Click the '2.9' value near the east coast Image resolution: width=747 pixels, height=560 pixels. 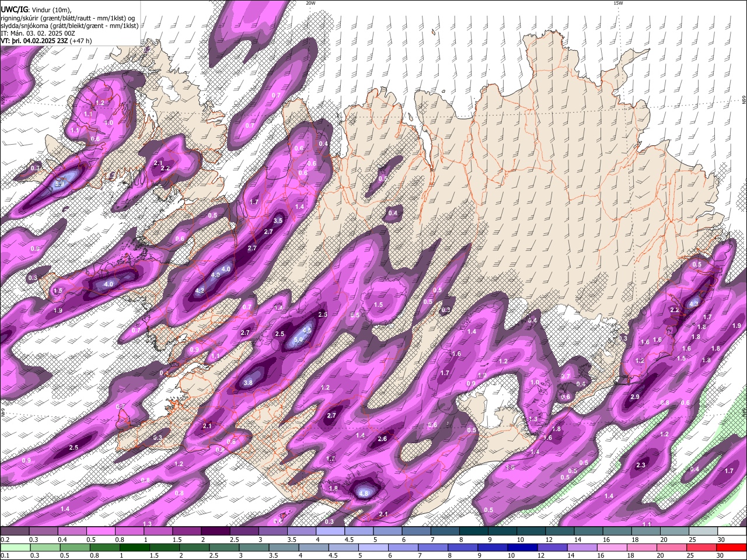(635, 397)
